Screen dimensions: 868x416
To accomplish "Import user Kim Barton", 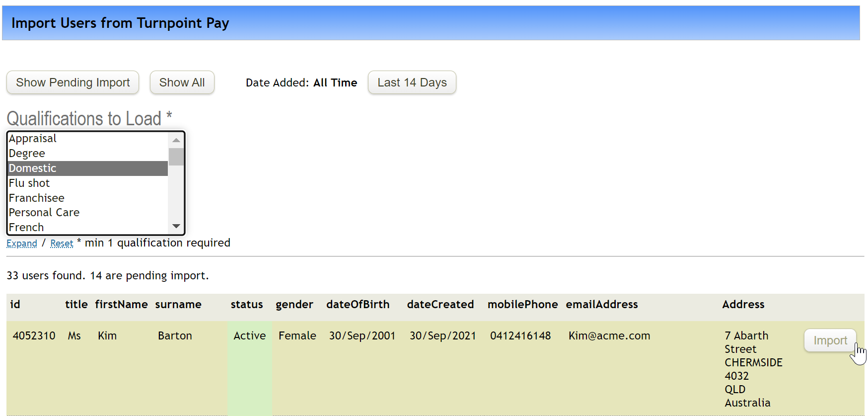I will (x=830, y=340).
